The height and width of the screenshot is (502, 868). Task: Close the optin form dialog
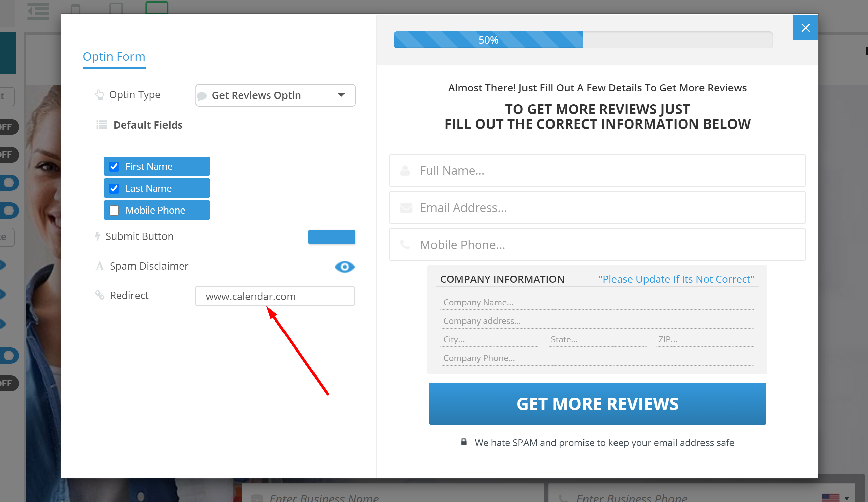(805, 28)
